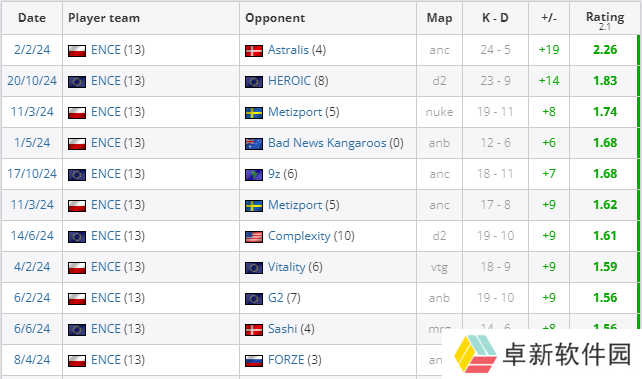Open the Astralis team link
This screenshot has height=379, width=642.
coord(288,50)
